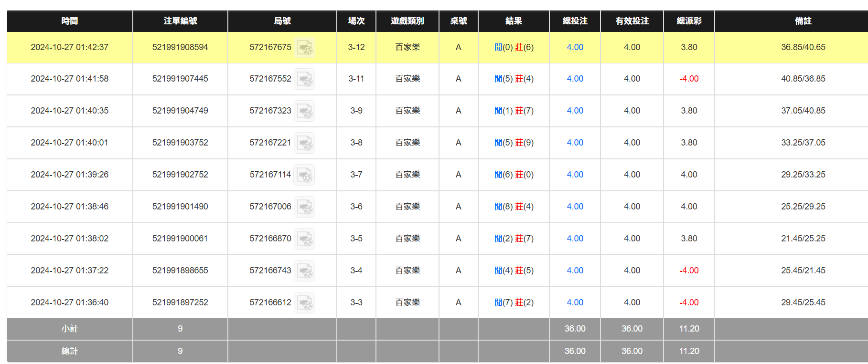Click blue 4.00 total bet in first row

point(575,47)
